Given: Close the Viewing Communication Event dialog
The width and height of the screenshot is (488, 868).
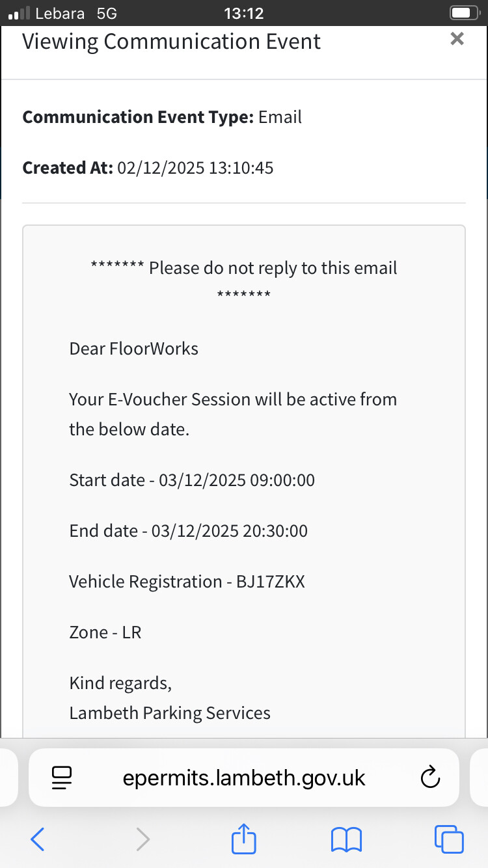Looking at the screenshot, I should point(457,39).
